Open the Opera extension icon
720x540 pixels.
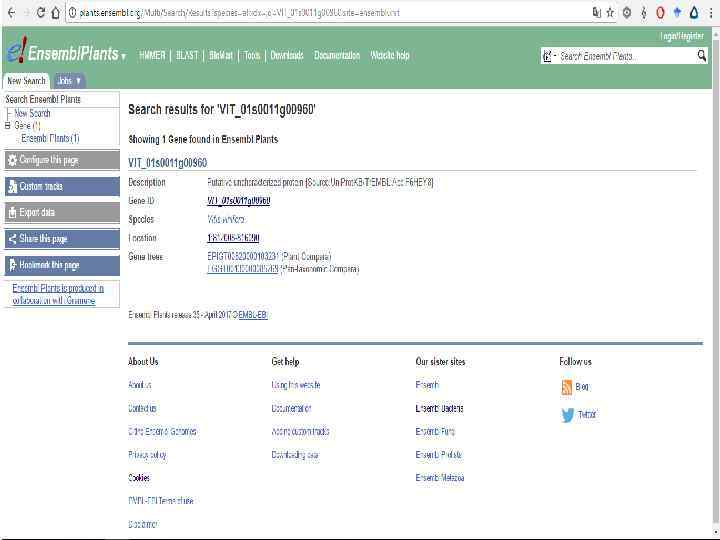pyautogui.click(x=660, y=13)
